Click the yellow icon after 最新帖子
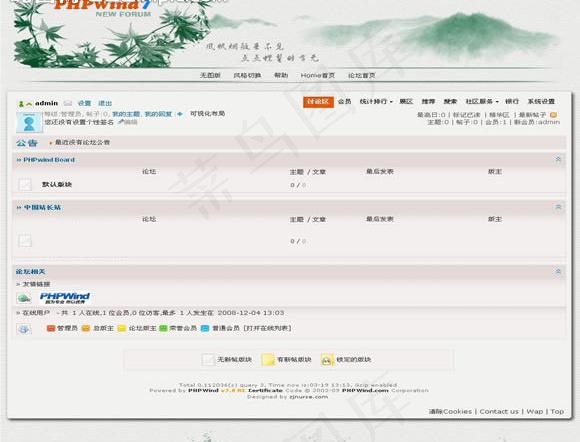Image resolution: width=580 pixels, height=442 pixels. coord(553,115)
